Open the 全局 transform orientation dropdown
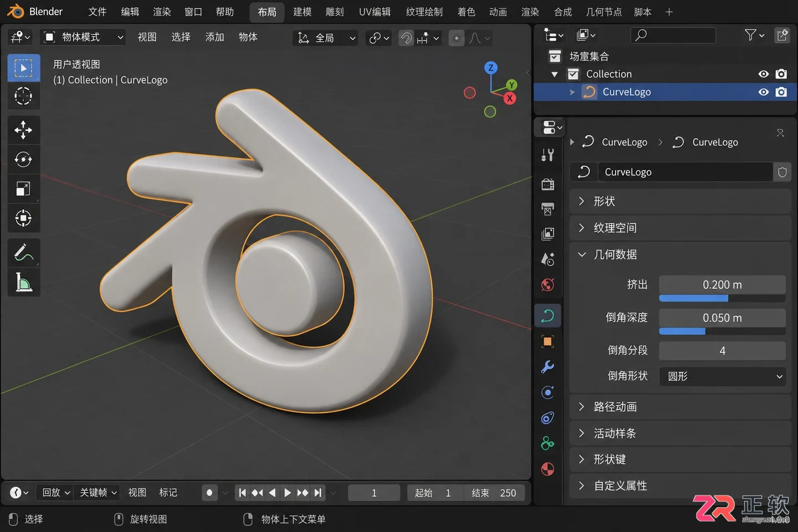The height and width of the screenshot is (532, 798). [326, 38]
